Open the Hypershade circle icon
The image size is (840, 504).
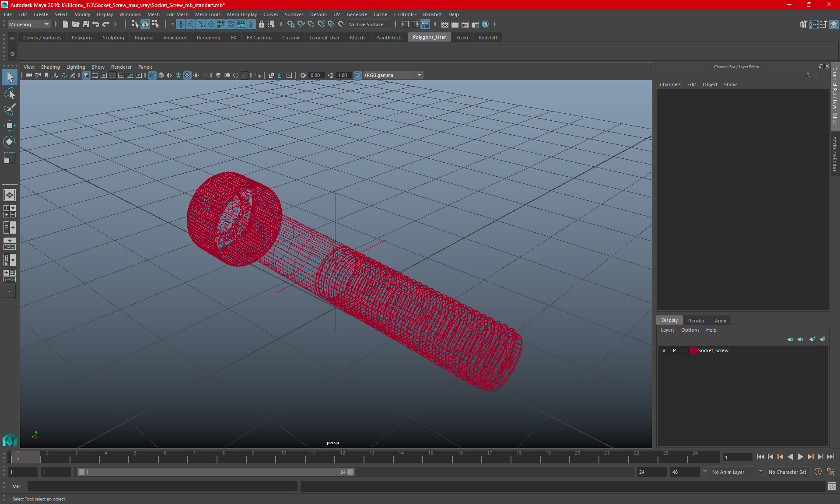pos(485,24)
